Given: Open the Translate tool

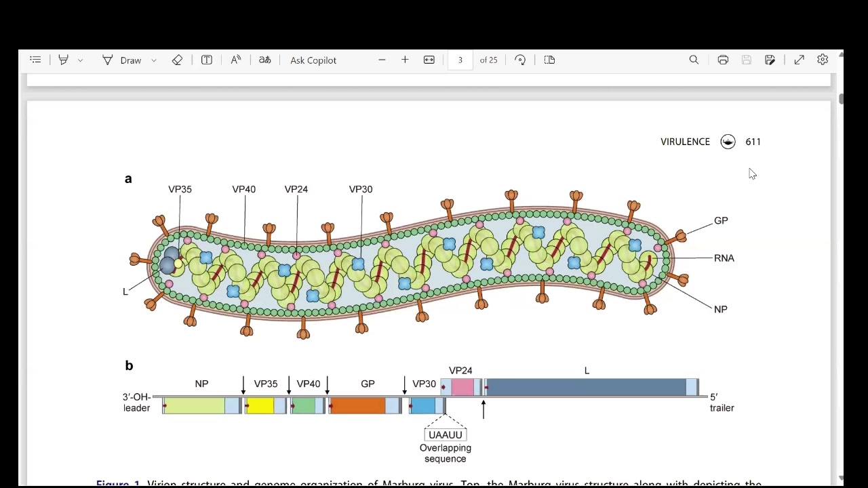Looking at the screenshot, I should (265, 60).
